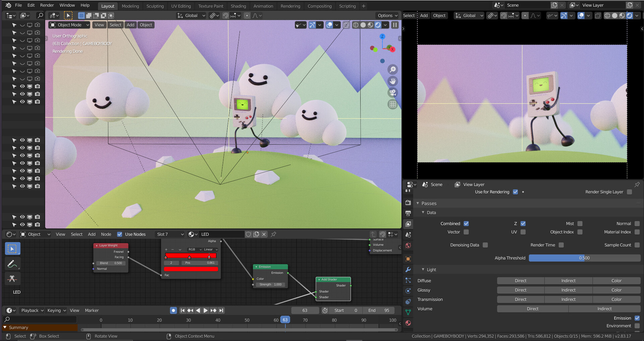The width and height of the screenshot is (644, 341).
Task: Enable the Normal pass checkbox
Action: tap(637, 223)
